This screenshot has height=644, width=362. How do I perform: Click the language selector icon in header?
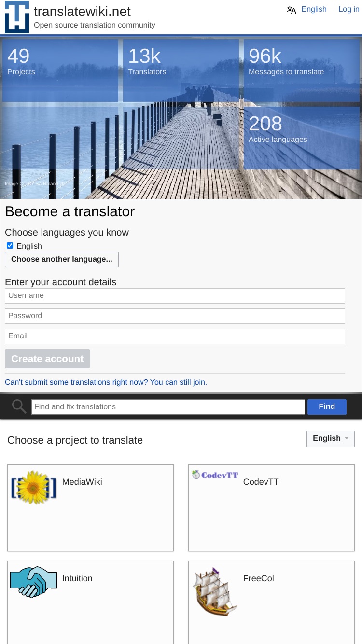point(292,10)
